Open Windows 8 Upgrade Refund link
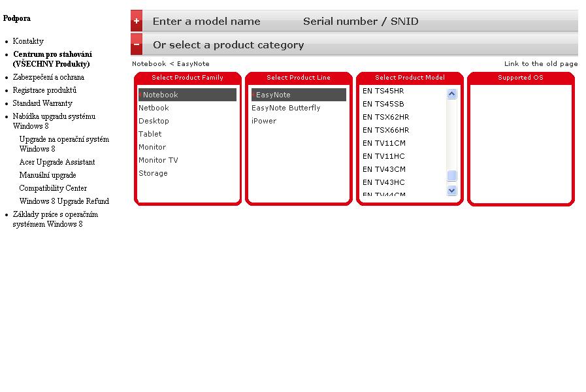Viewport: 586px width, 392px height. pos(64,201)
